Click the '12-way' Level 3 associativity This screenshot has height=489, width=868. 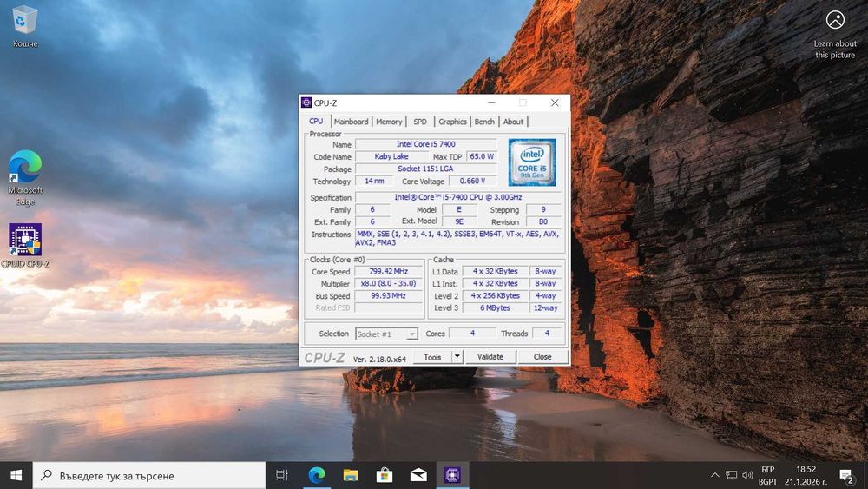point(545,308)
